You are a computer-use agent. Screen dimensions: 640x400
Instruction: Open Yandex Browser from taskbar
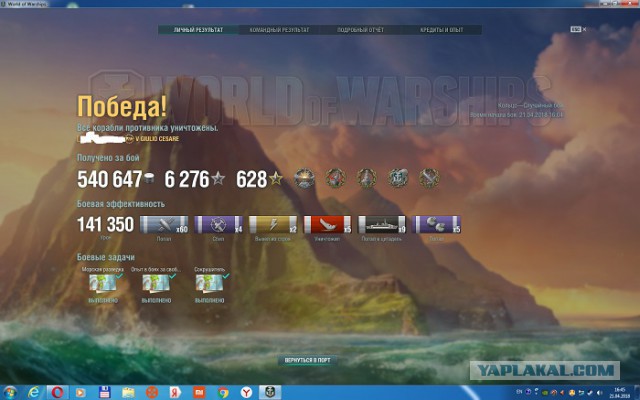click(x=246, y=393)
